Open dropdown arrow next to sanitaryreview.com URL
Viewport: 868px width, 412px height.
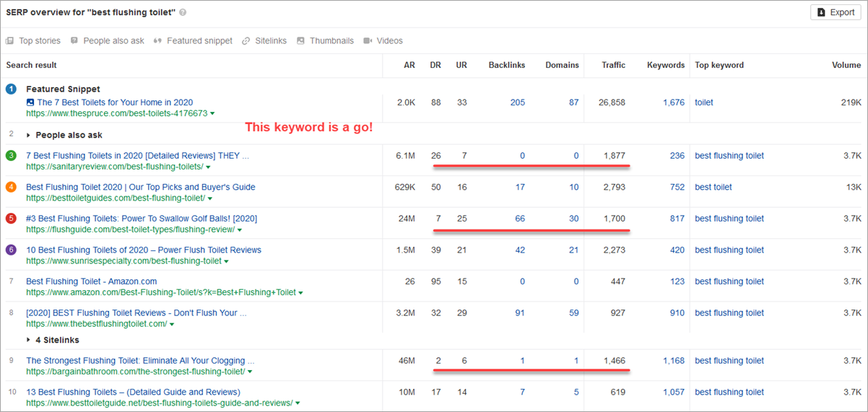[209, 167]
